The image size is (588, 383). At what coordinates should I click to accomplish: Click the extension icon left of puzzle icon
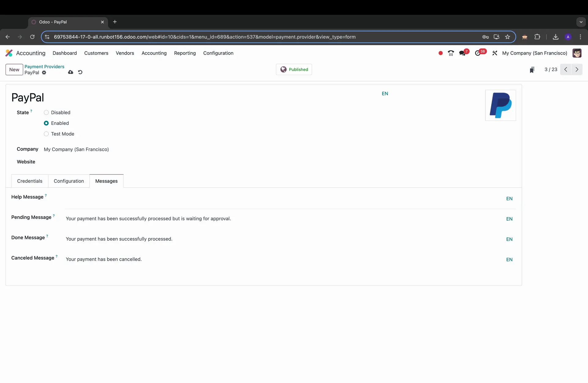pos(525,37)
